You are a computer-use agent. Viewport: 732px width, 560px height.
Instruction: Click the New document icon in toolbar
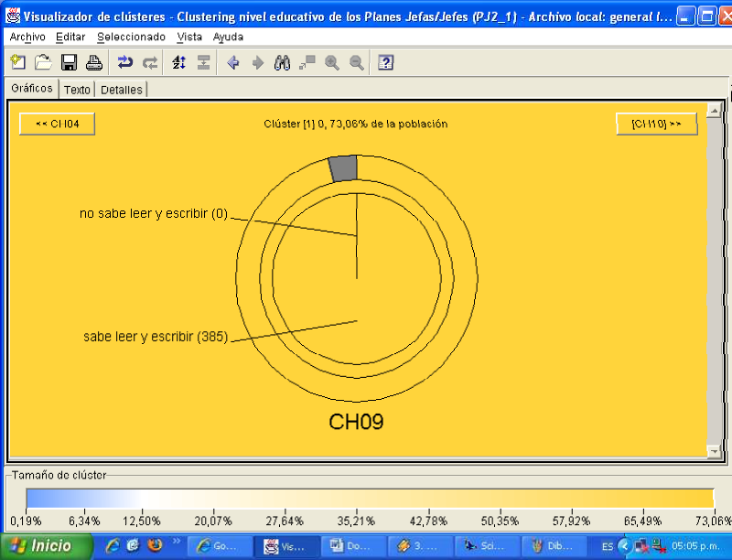click(x=17, y=62)
